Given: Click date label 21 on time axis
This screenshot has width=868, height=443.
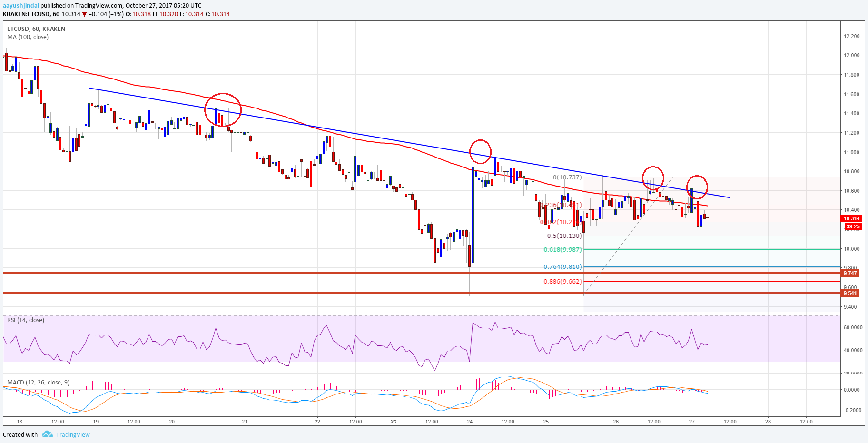Looking at the screenshot, I should click(x=245, y=422).
